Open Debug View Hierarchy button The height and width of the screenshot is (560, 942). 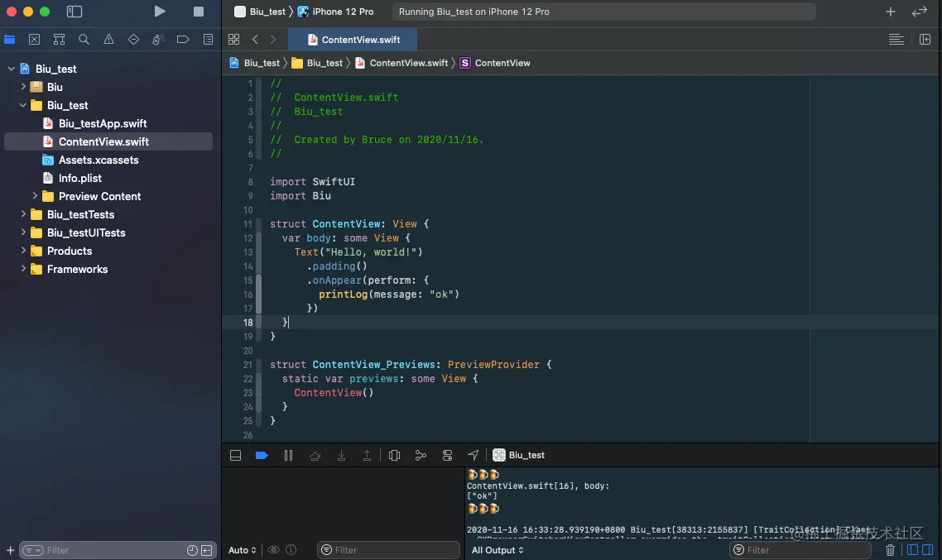tap(394, 456)
